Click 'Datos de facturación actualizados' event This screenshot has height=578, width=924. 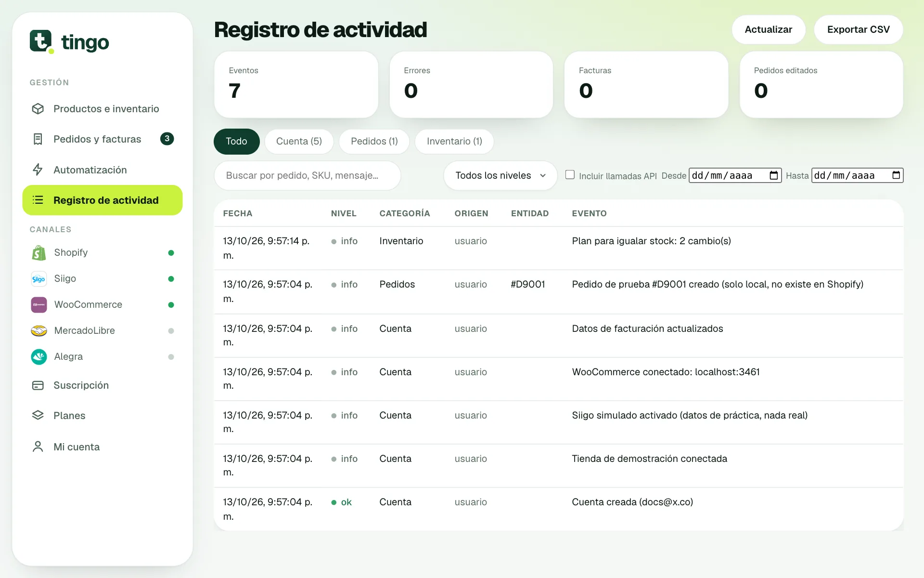tap(647, 328)
